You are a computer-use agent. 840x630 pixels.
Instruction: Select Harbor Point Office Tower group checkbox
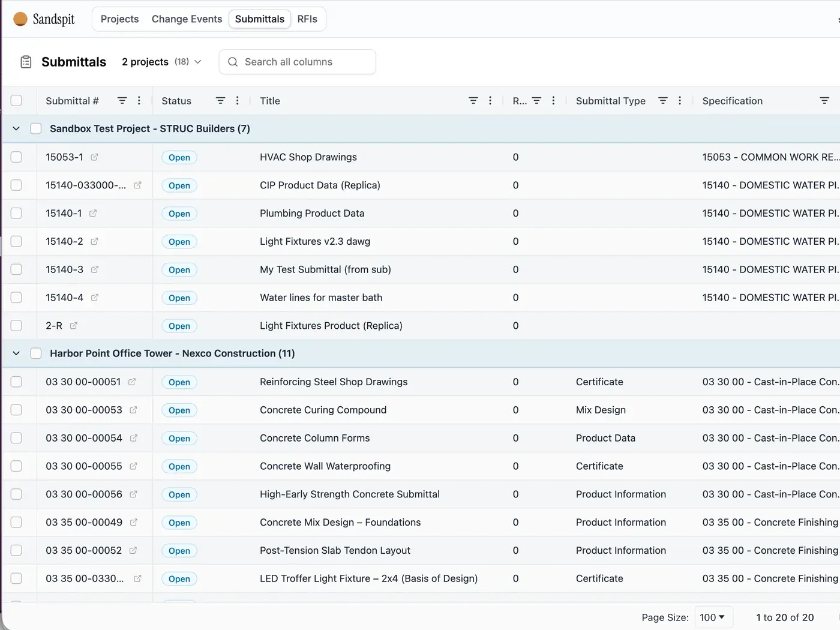(36, 353)
